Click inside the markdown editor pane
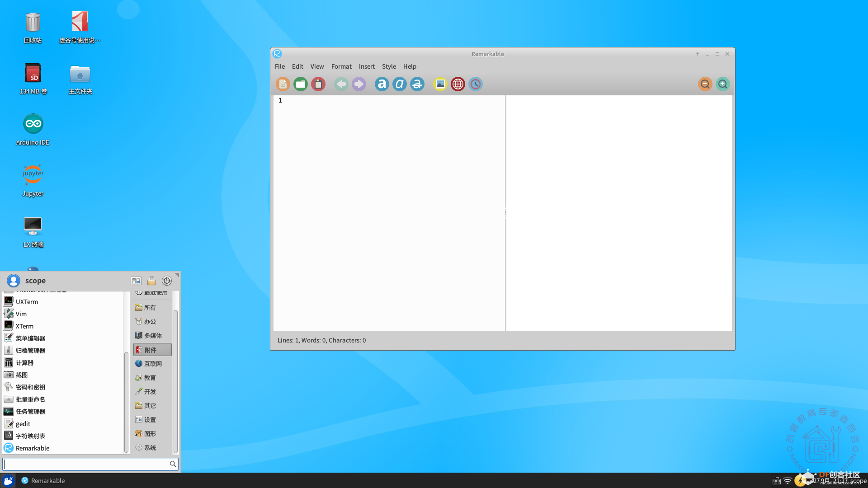This screenshot has height=488, width=868. [x=389, y=212]
